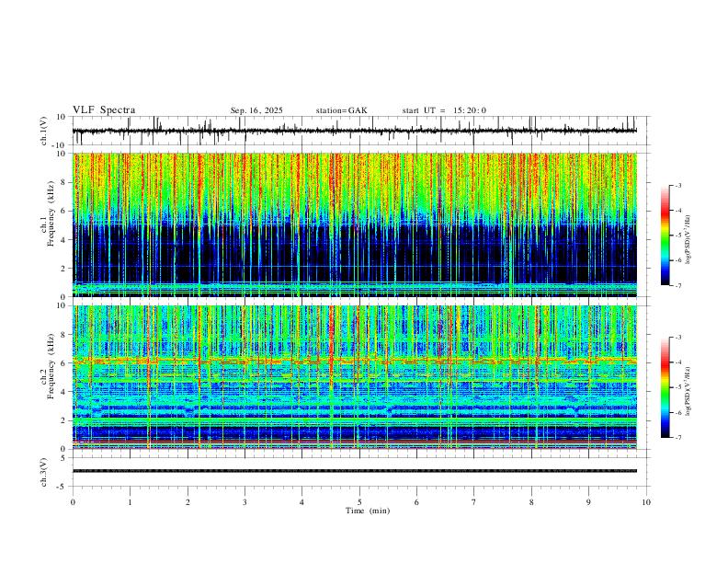Image resolution: width=728 pixels, height=563 pixels.
Task: Click the upper color bar for ch.1
Action: [x=665, y=236]
